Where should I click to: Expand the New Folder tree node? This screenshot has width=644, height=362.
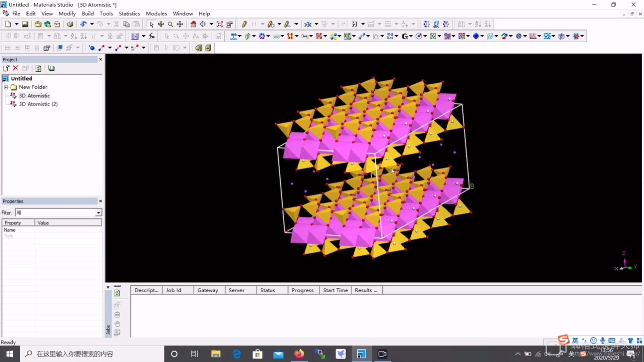tap(6, 87)
